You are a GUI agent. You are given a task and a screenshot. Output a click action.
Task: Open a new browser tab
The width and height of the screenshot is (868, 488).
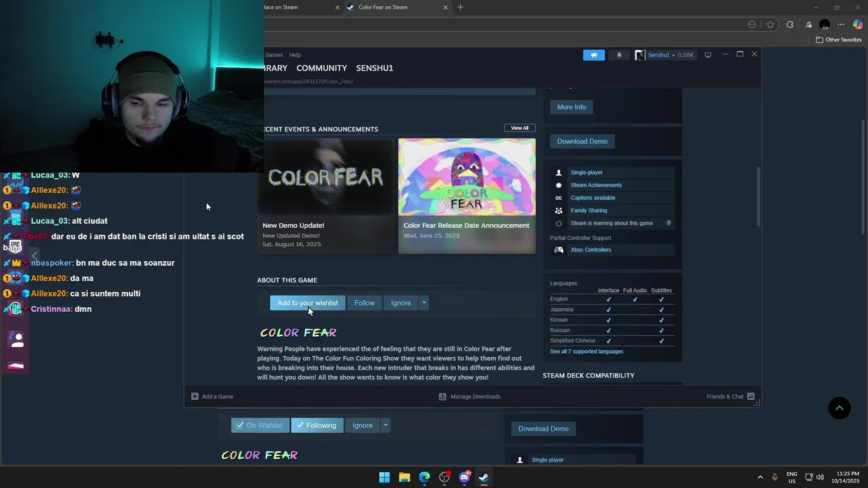click(x=460, y=7)
